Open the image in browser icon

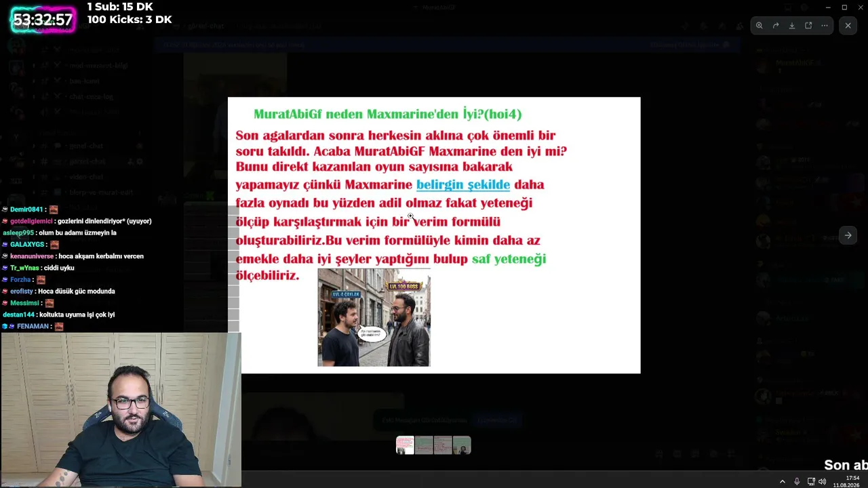point(808,26)
